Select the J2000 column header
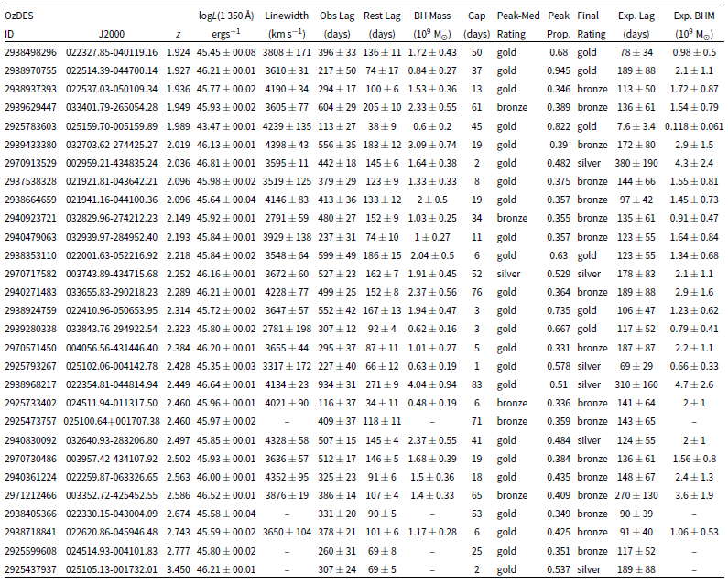 [112, 35]
